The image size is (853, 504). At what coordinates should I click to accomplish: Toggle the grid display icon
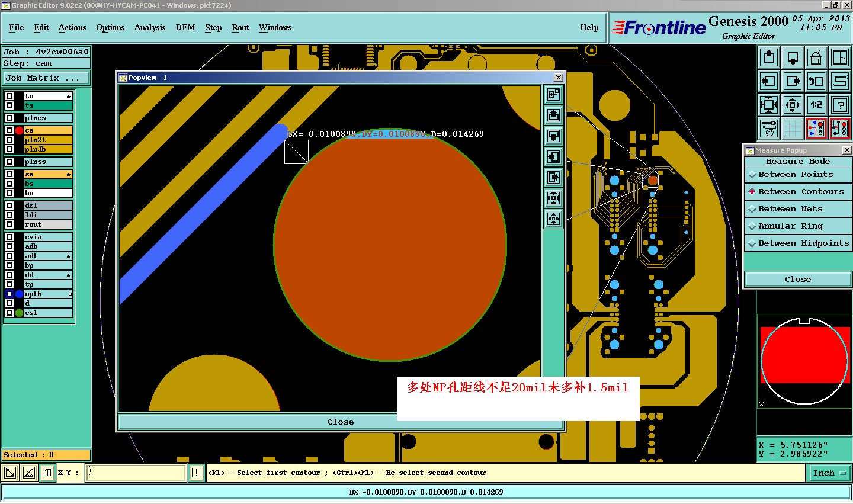pos(793,128)
